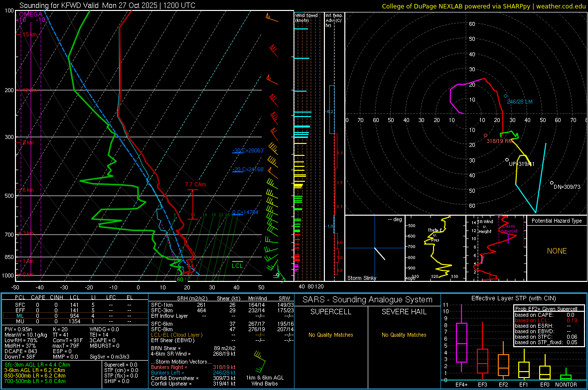Select the highlighted ML parcel row
The image size is (588, 390).
[x=75, y=316]
